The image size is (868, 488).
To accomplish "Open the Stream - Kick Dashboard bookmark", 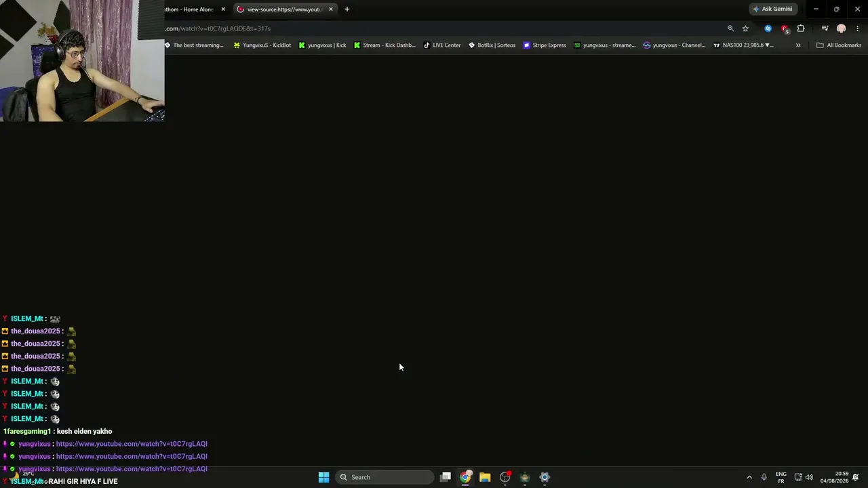I will [384, 45].
